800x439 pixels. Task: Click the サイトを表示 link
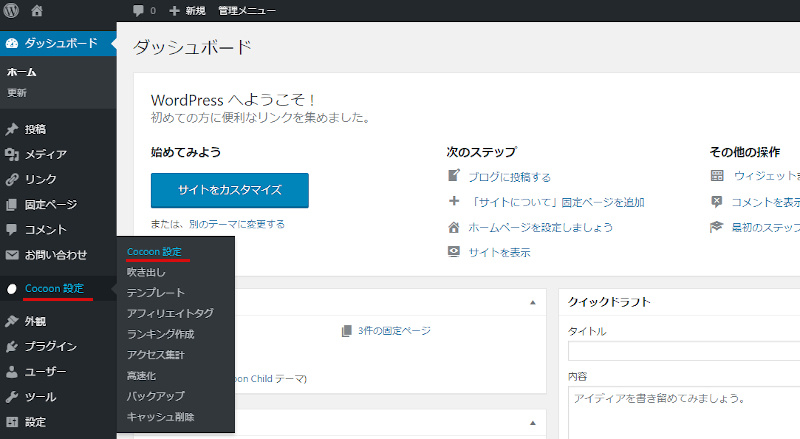coord(499,252)
